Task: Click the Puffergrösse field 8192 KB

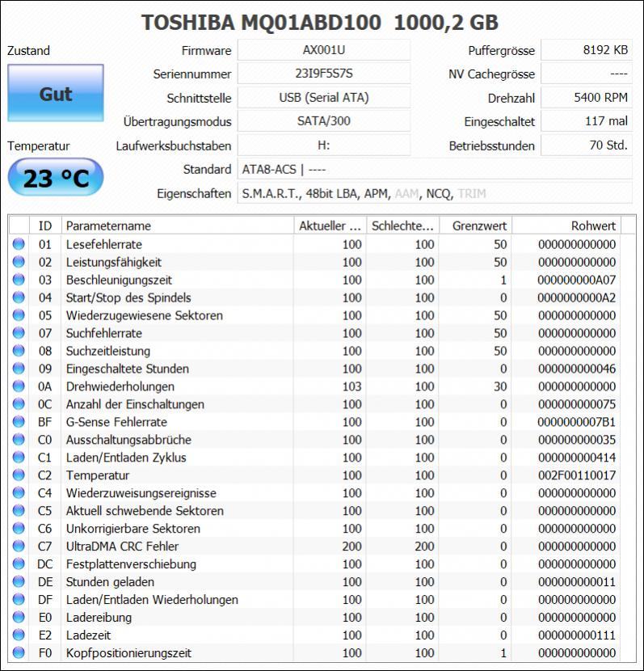Action: coord(587,50)
